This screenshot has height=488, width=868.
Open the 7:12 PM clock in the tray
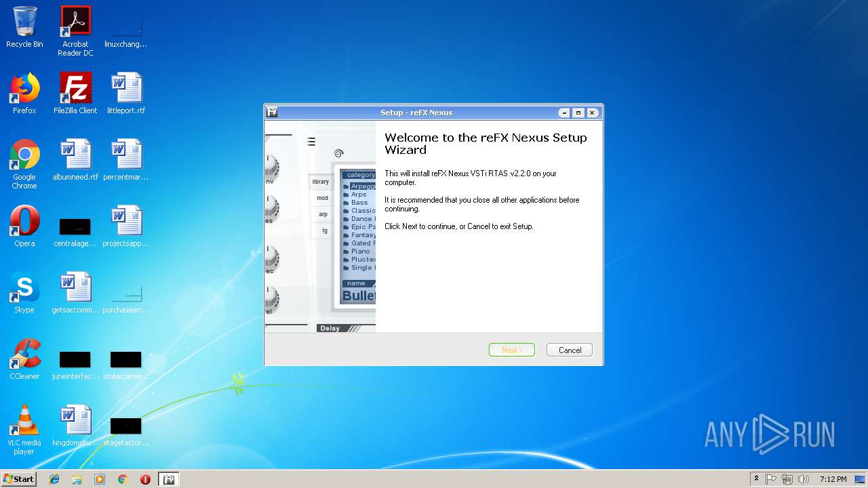(x=833, y=479)
